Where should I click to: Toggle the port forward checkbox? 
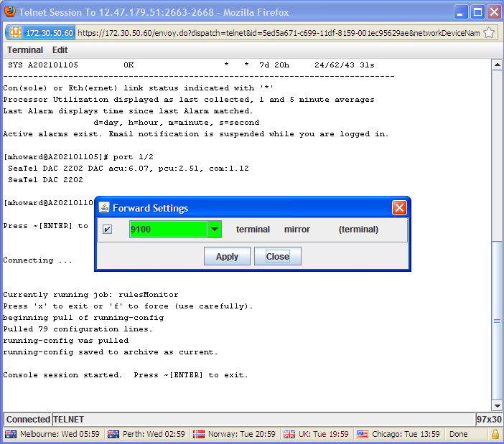(107, 230)
